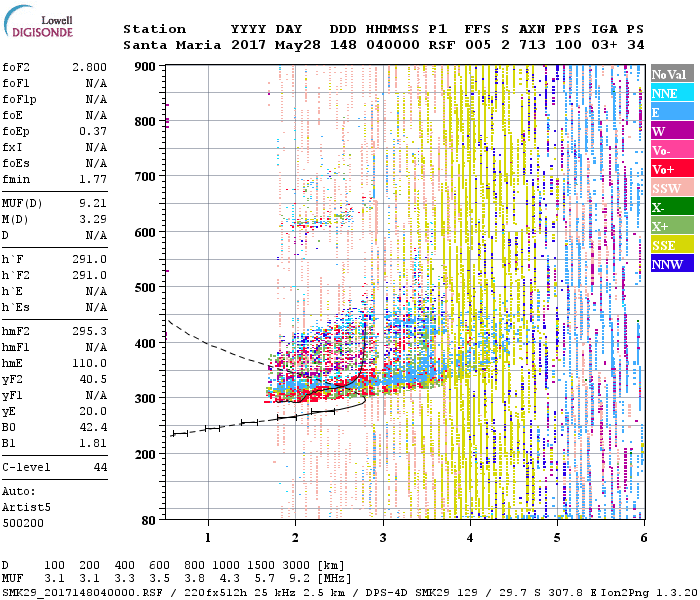Click the SMK29_2017148040000.RSF file name
This screenshot has width=700, height=600.
point(82,592)
